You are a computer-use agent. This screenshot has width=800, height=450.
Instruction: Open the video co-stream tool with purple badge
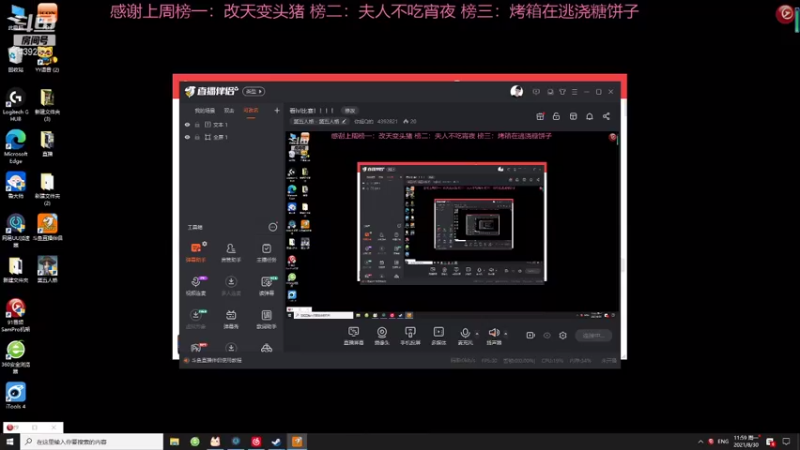196,286
